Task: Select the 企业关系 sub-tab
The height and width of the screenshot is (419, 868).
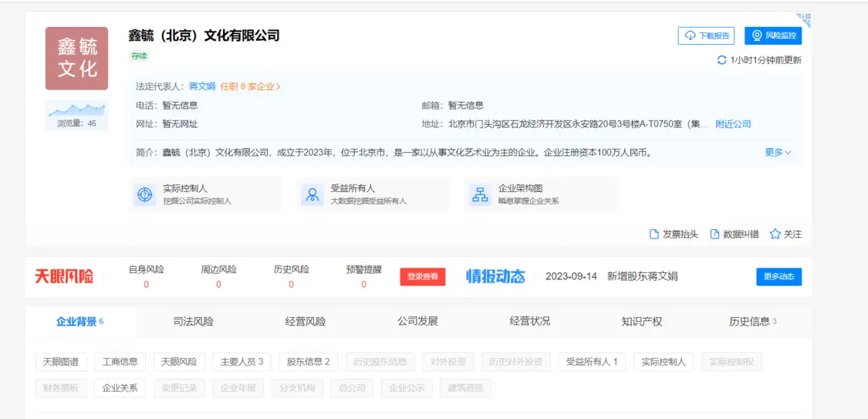Action: 120,388
